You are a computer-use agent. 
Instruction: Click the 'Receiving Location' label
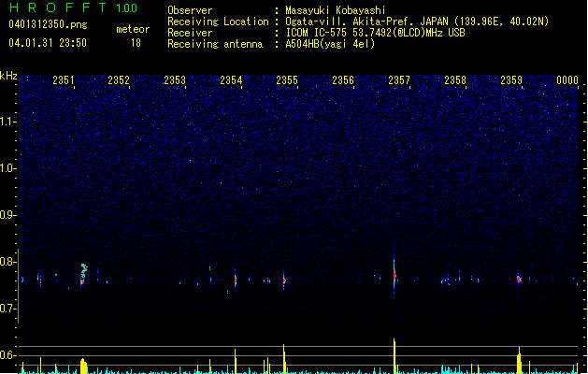(x=218, y=22)
